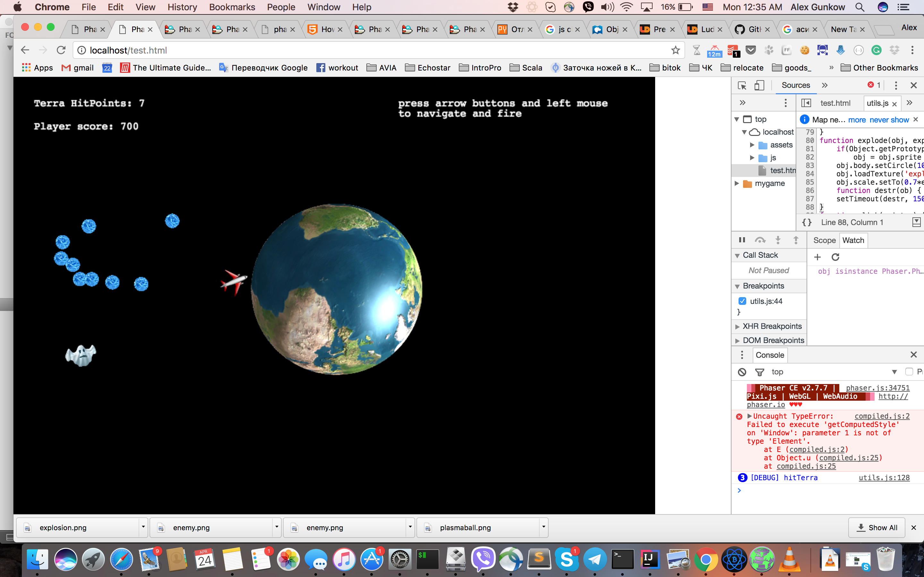This screenshot has width=924, height=577.
Task: Uncheck the utils.js:44 breakpoint
Action: click(742, 301)
